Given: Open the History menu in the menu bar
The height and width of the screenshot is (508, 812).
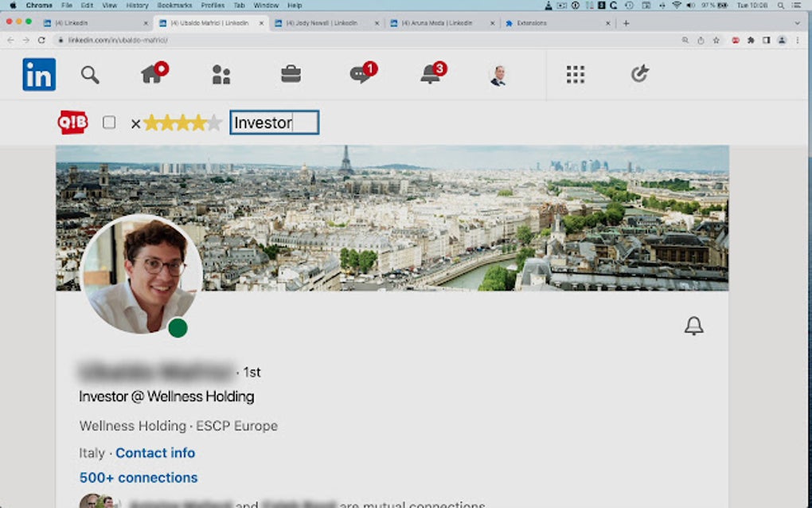Looking at the screenshot, I should (136, 5).
